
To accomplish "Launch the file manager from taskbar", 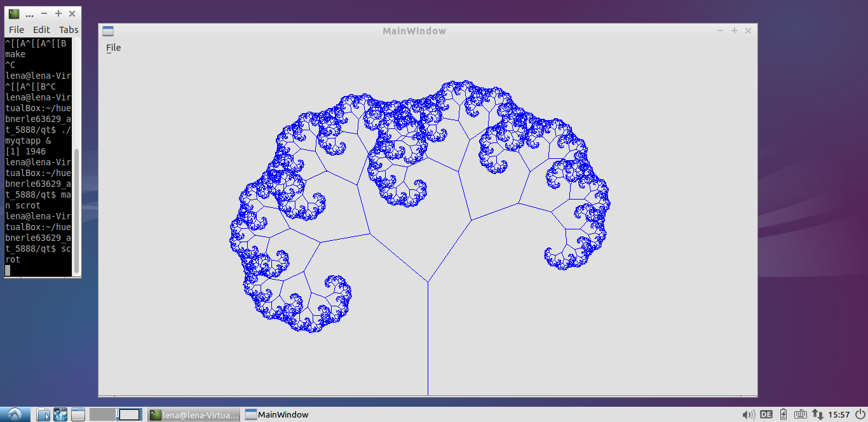I will point(43,415).
